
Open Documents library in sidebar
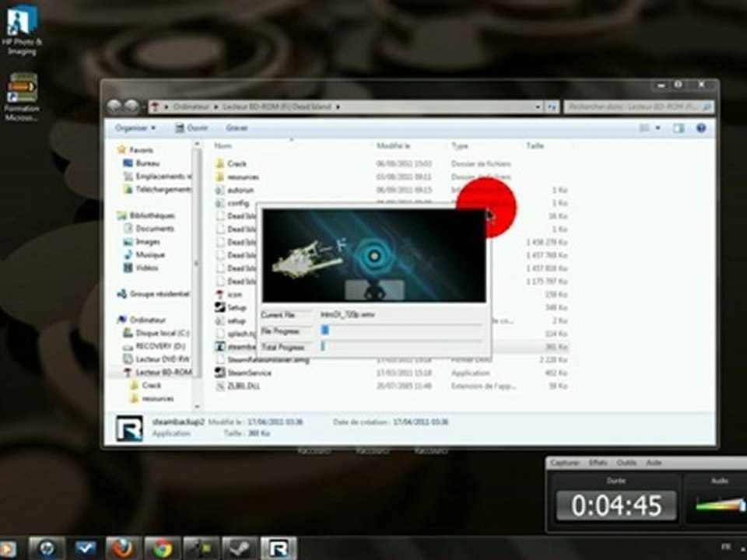(149, 229)
